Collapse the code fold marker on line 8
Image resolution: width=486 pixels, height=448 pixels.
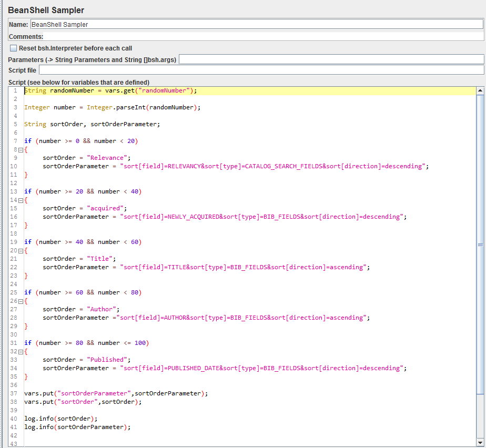click(19, 149)
